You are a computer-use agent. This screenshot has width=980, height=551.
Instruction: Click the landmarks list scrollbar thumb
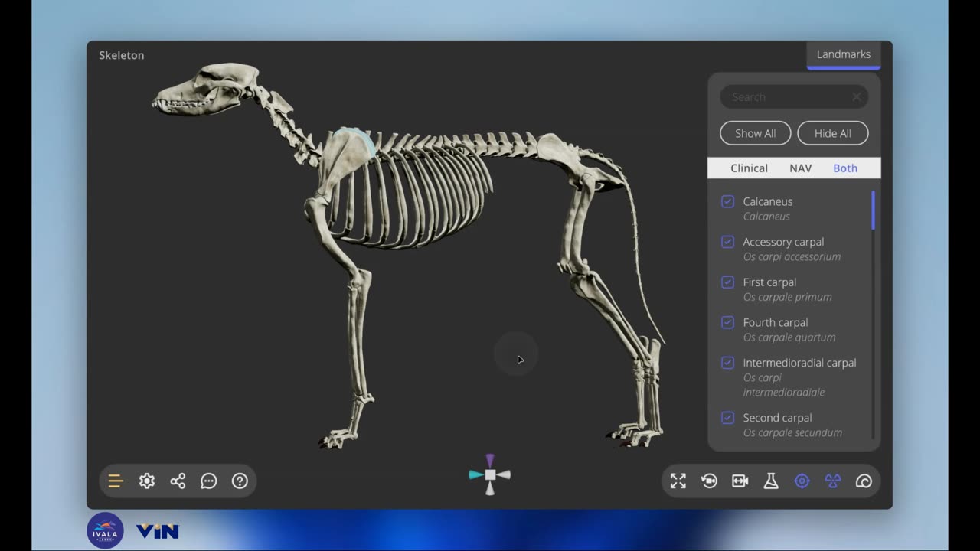(x=873, y=210)
